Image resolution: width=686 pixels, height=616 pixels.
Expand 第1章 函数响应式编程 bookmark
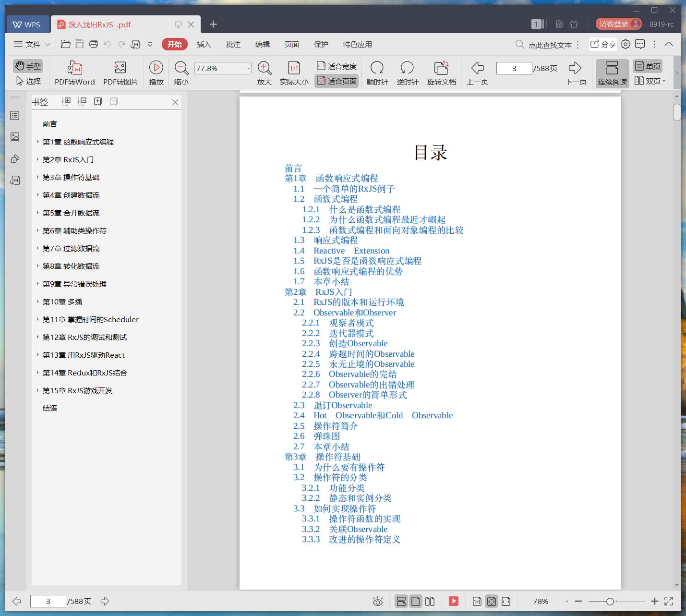pyautogui.click(x=38, y=142)
